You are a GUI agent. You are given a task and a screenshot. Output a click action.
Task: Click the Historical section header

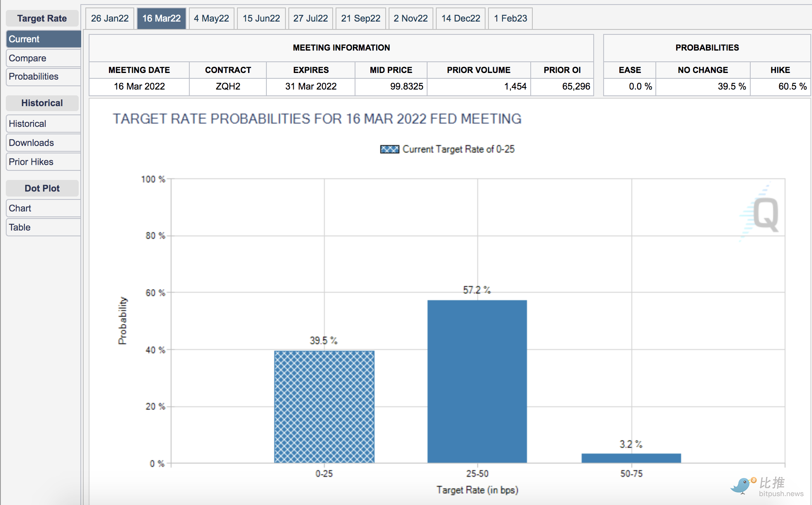point(42,103)
